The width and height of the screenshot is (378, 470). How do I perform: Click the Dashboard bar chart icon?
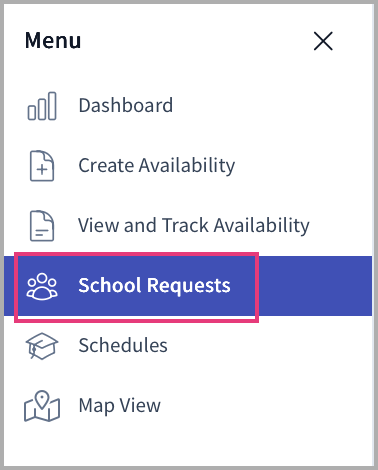(42, 106)
